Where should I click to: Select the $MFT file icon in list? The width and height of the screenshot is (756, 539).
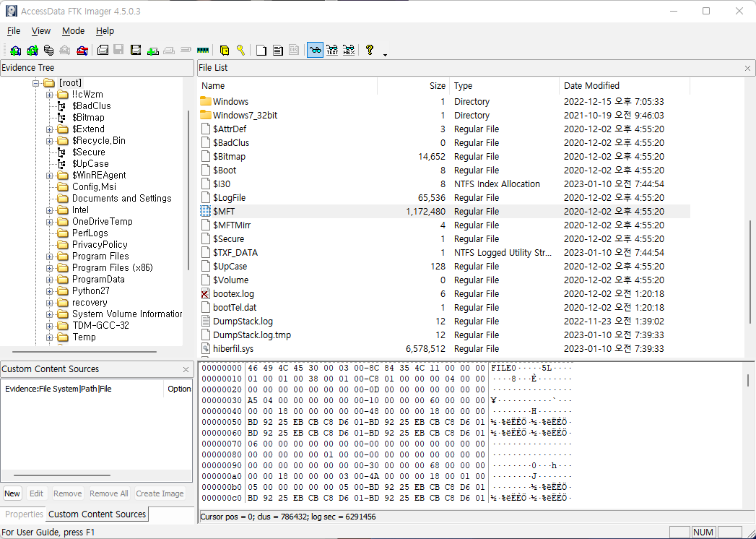206,212
